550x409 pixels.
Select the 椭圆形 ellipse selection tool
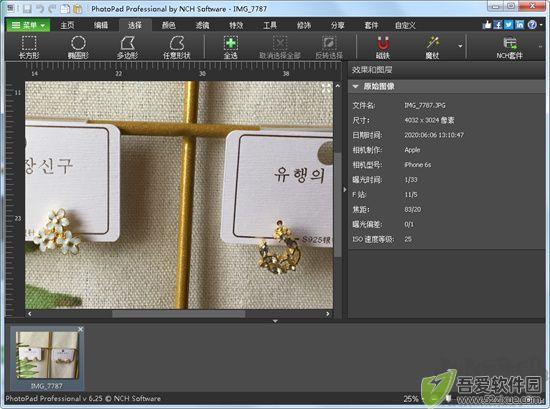pos(78,47)
